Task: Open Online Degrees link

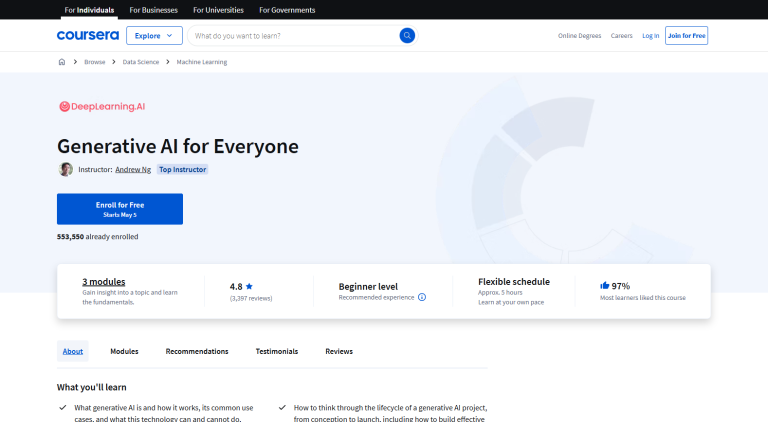Action: [579, 36]
